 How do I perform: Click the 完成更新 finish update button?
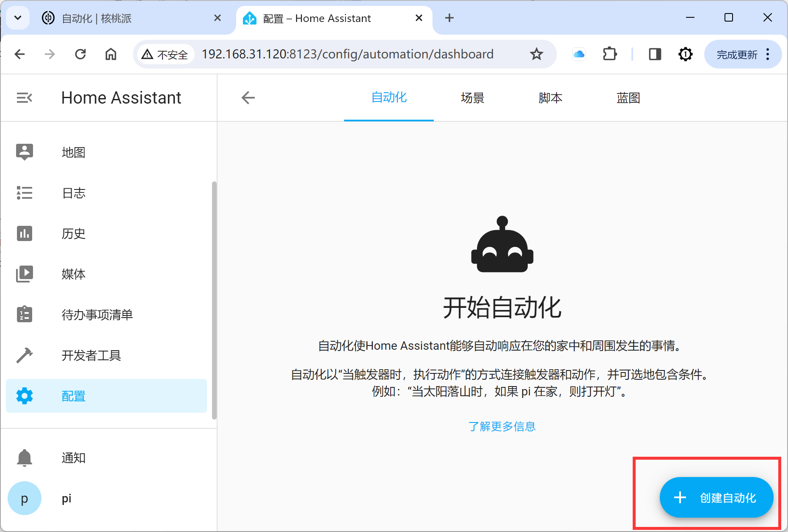pos(737,55)
